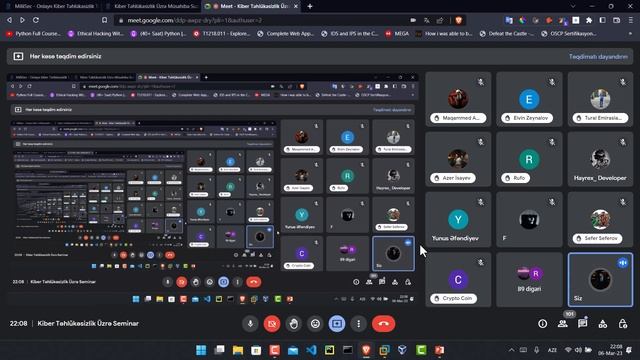Open the Brave wallet icon
The height and width of the screenshot is (360, 640).
click(x=616, y=20)
